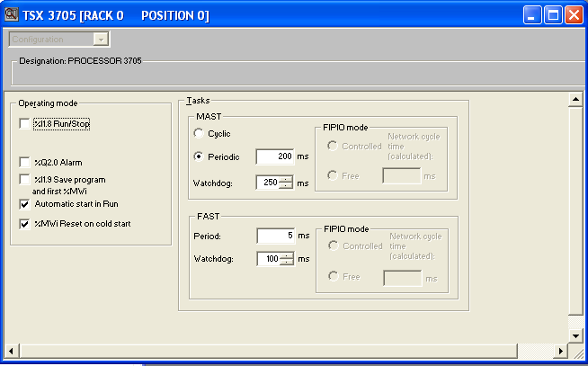Click the Tasks group label
This screenshot has width=588, height=366.
point(198,101)
